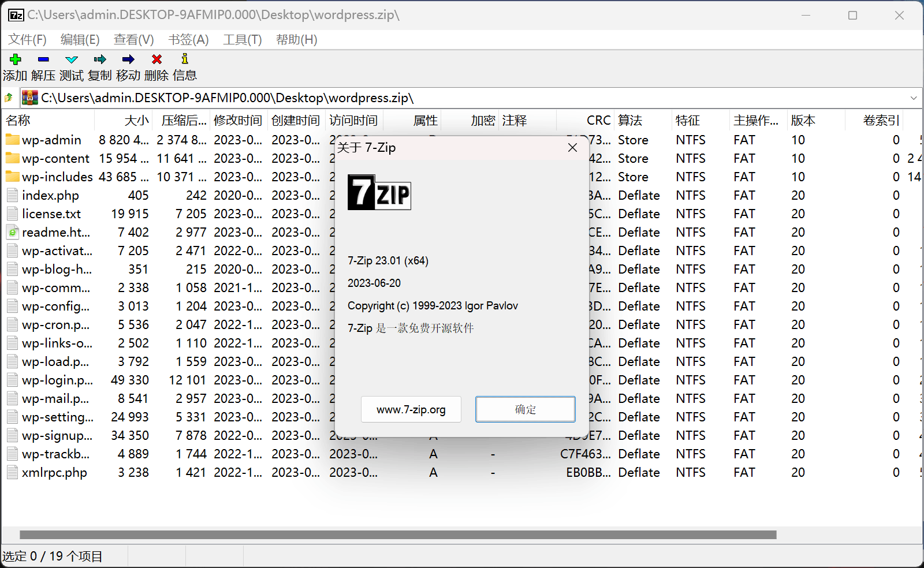This screenshot has width=924, height=568.
Task: Open the 帮助(H) menu
Action: [x=297, y=39]
